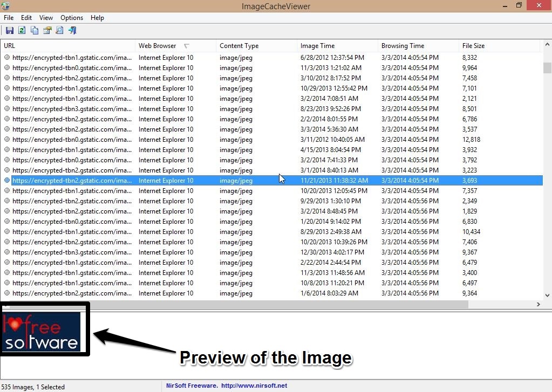Open the File menu
The image size is (552, 392).
(x=9, y=18)
